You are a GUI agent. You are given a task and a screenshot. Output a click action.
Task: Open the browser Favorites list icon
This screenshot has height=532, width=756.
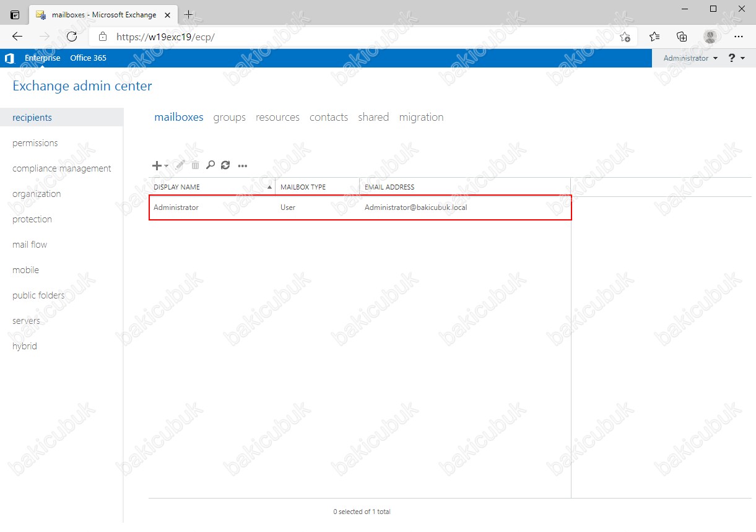click(654, 37)
